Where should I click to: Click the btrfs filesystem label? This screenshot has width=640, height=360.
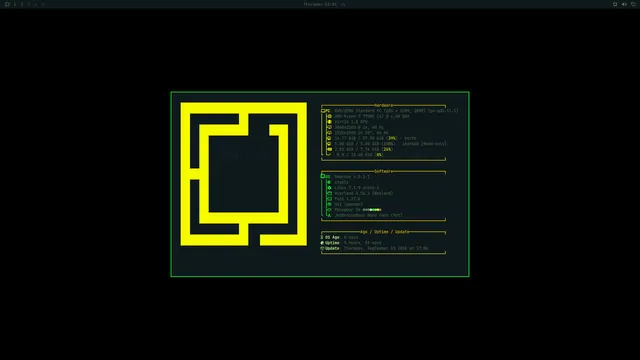coord(409,138)
